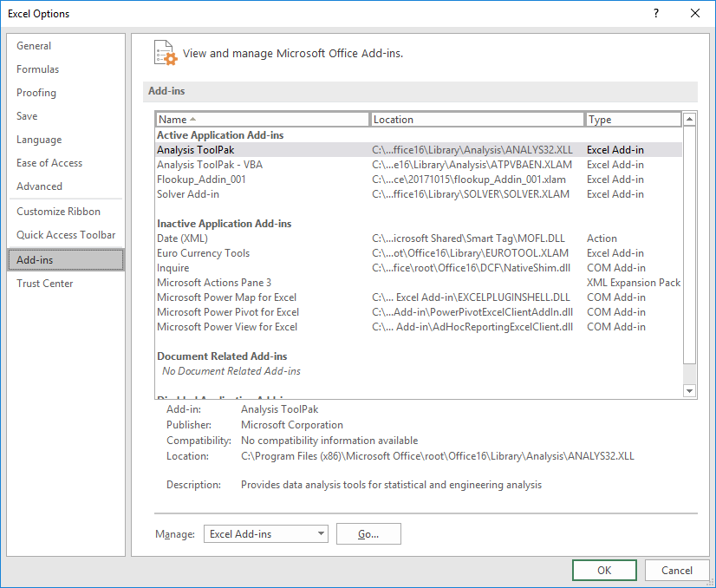Show Ease of Access options
716x588 pixels.
pos(66,163)
